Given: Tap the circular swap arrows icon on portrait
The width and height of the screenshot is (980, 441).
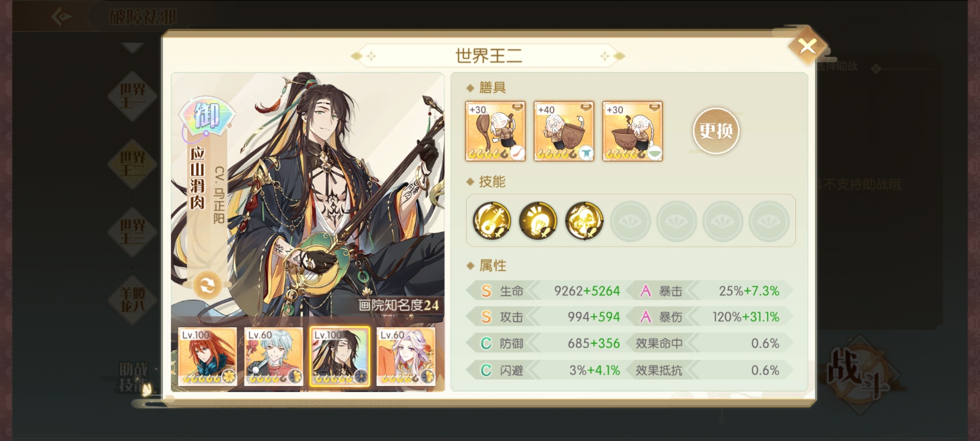Looking at the screenshot, I should (207, 286).
